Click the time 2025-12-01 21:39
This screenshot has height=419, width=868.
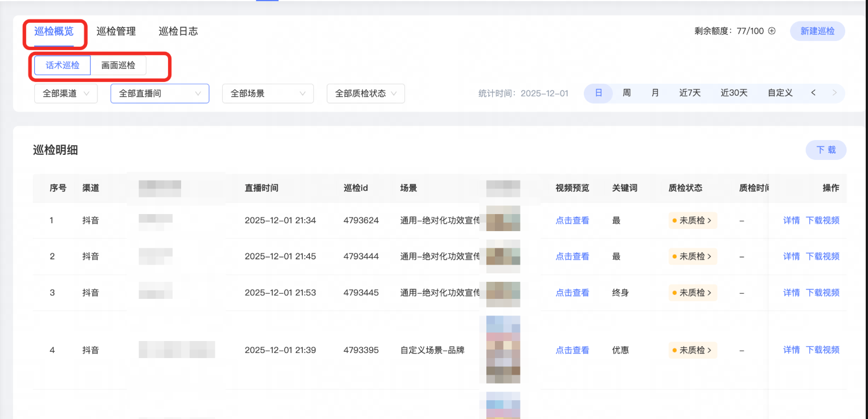point(280,350)
